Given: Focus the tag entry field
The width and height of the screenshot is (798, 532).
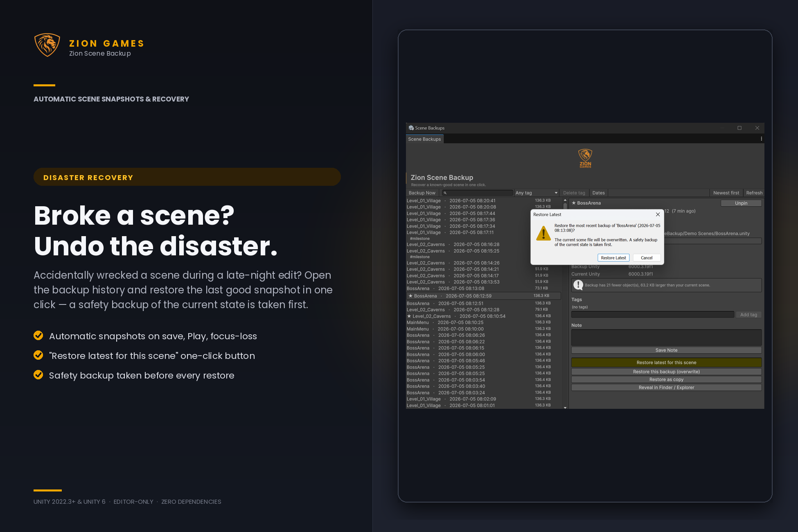Looking at the screenshot, I should [652, 315].
